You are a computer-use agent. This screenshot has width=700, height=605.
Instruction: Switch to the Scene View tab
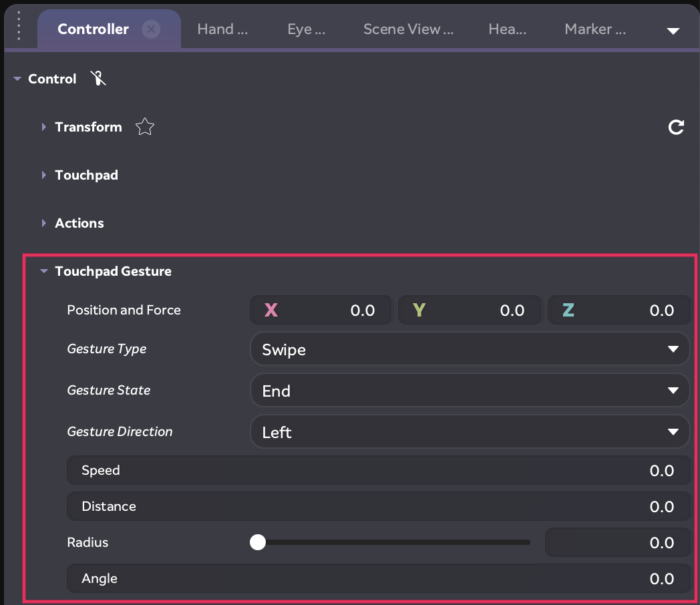408,29
